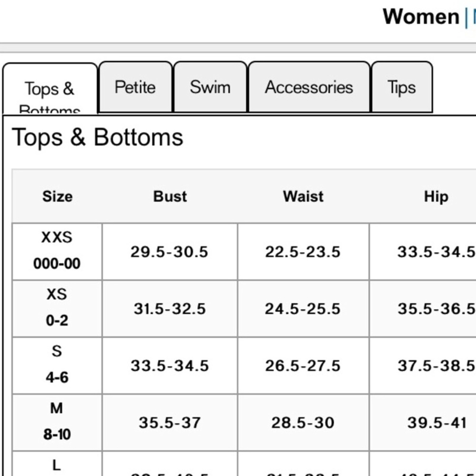Select the XS 0-2 size cell
476x476 pixels.
tap(57, 308)
